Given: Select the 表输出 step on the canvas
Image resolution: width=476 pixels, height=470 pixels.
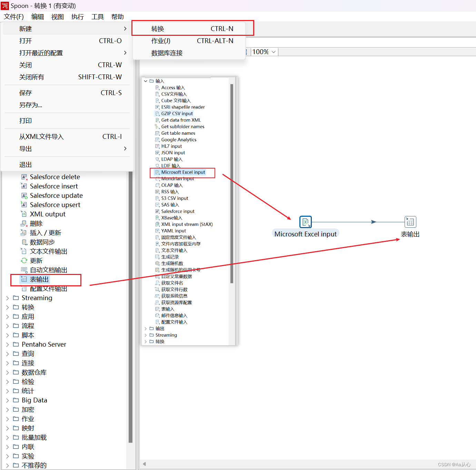Looking at the screenshot, I should pyautogui.click(x=410, y=222).
